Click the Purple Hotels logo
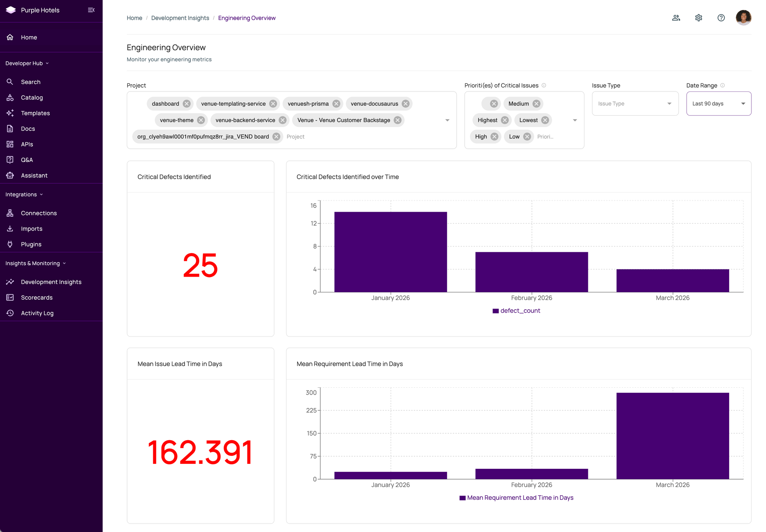This screenshot has width=766, height=532. (x=11, y=10)
